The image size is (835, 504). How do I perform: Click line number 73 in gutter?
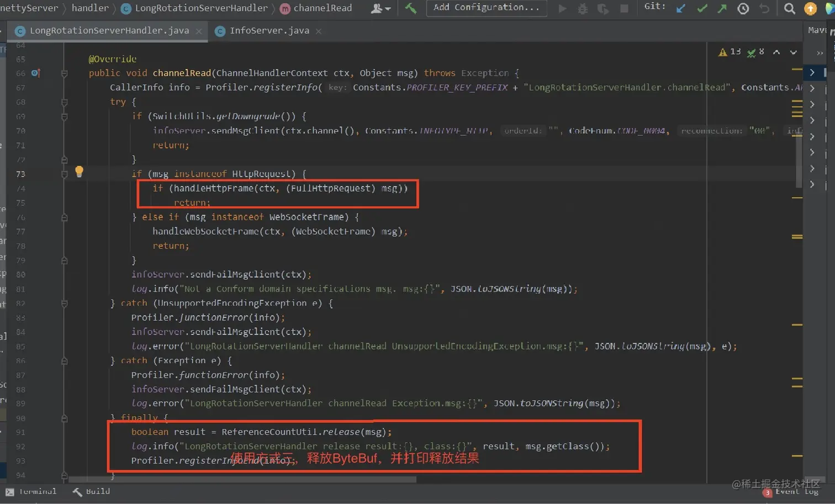20,174
